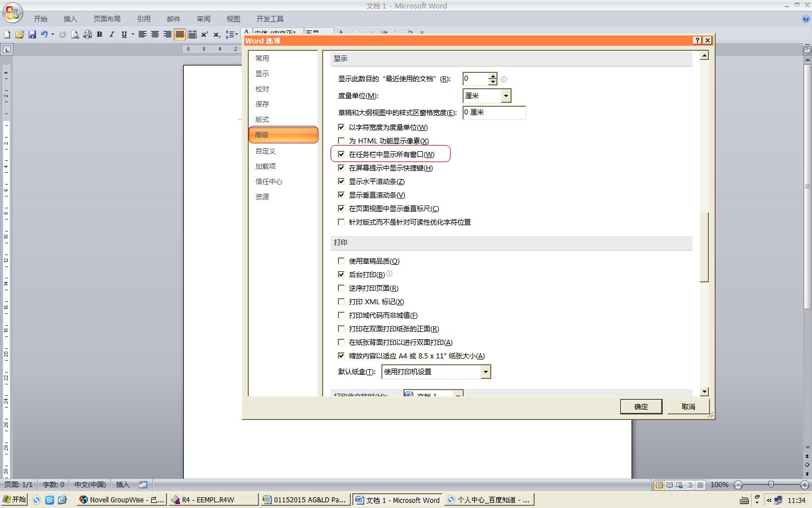Switch to R4 - EEMPL.R4W taskbar window
This screenshot has width=812, height=508.
point(213,500)
